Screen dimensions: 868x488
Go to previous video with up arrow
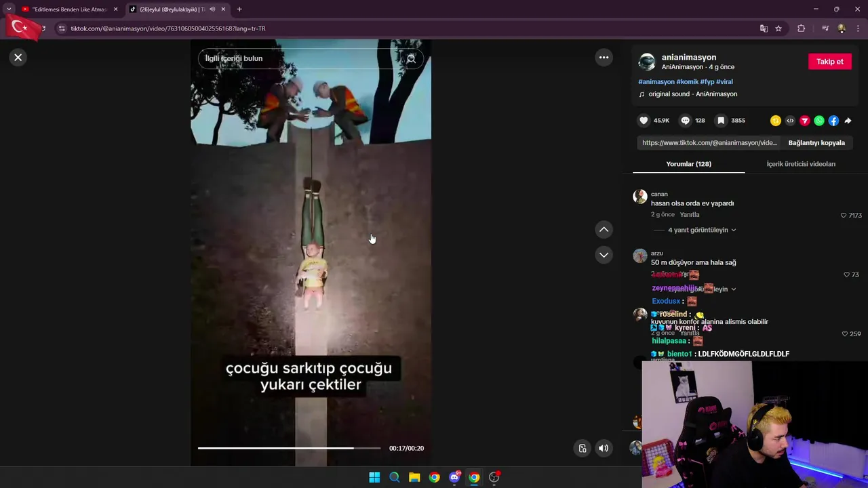pos(604,230)
